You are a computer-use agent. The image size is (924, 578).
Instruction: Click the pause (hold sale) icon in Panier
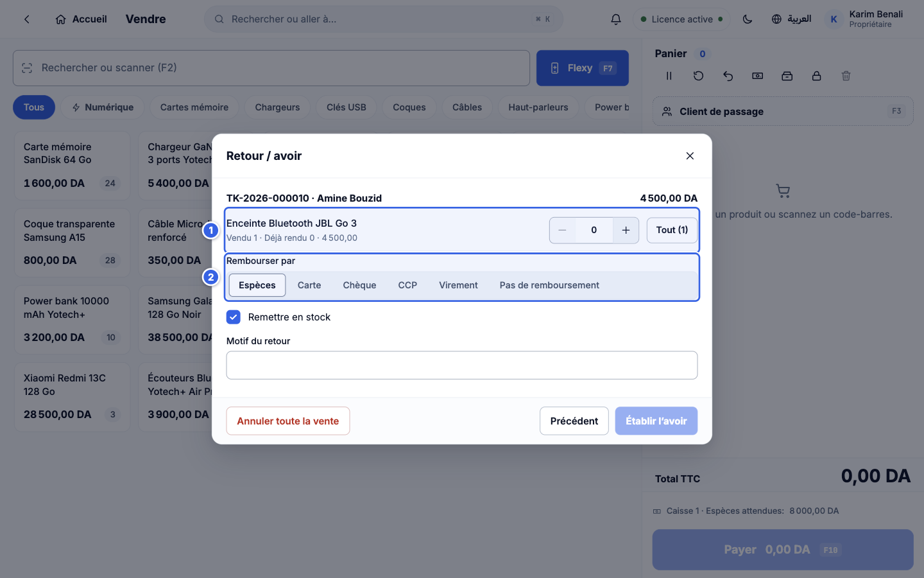pyautogui.click(x=669, y=76)
